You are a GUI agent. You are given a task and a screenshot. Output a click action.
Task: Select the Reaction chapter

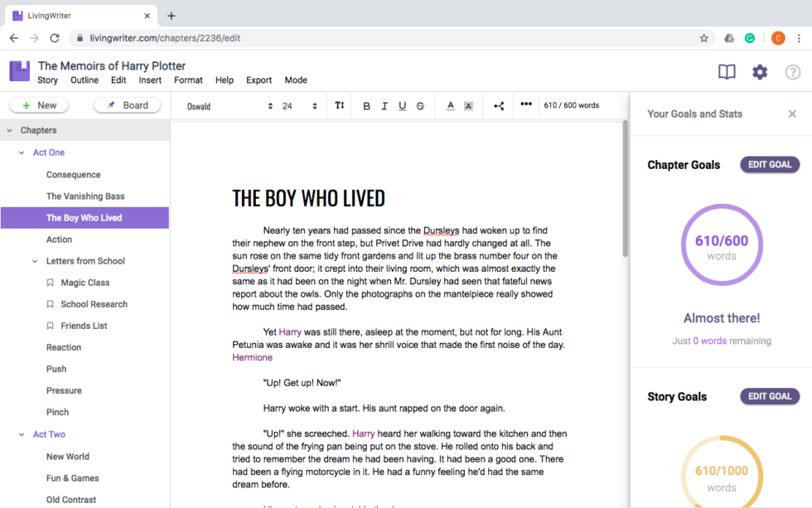point(64,347)
